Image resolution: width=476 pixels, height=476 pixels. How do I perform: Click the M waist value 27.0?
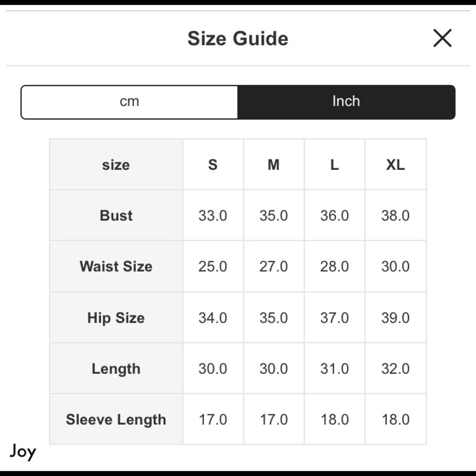click(x=274, y=266)
